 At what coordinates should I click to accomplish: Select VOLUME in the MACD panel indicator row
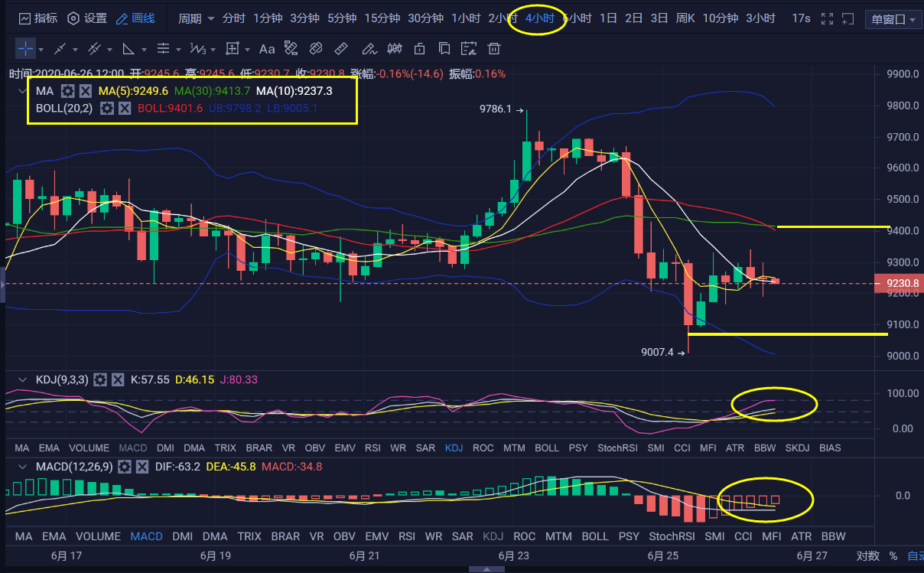point(99,536)
